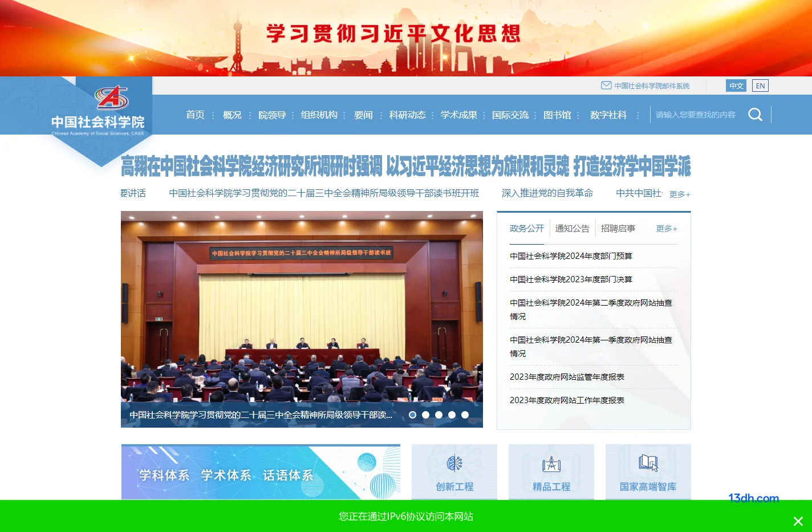
Task: Open the 数字社科 nav item
Action: (x=608, y=115)
